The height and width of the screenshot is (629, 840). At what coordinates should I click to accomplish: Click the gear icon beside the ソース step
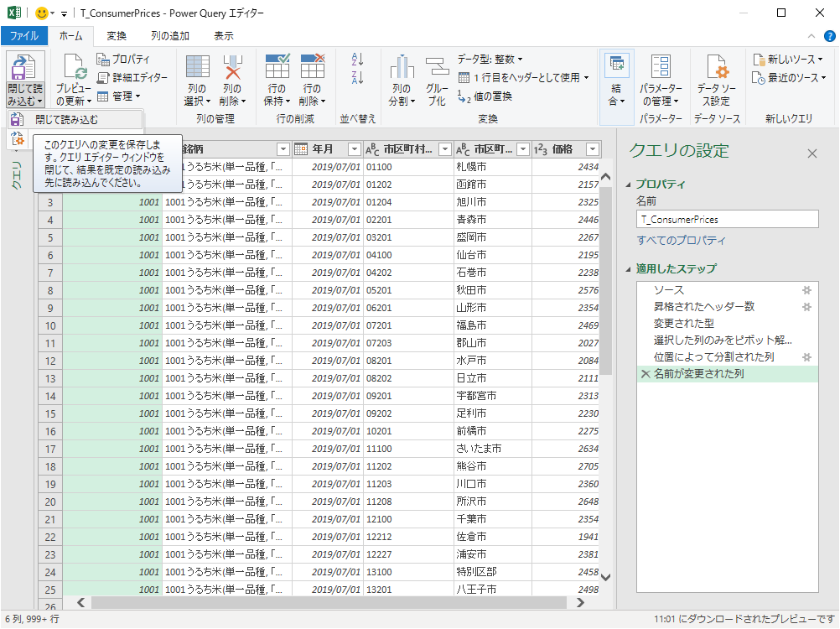pos(806,289)
